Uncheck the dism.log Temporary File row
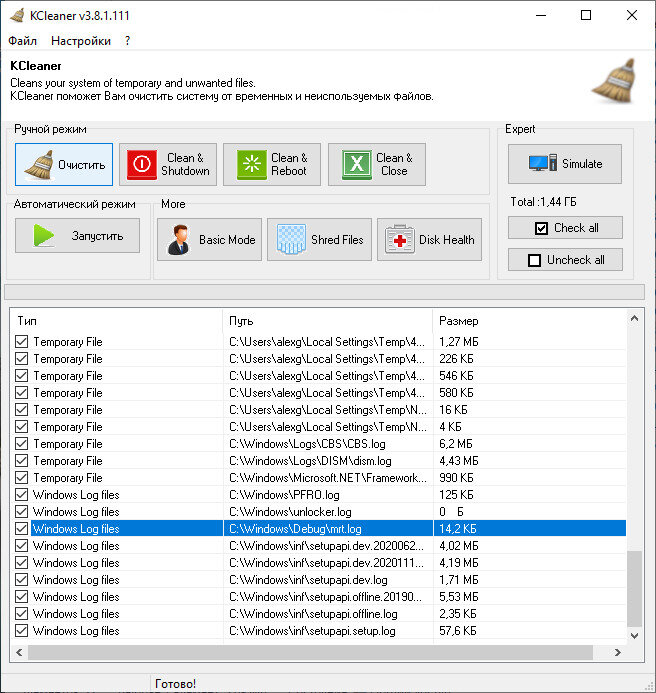 21,461
